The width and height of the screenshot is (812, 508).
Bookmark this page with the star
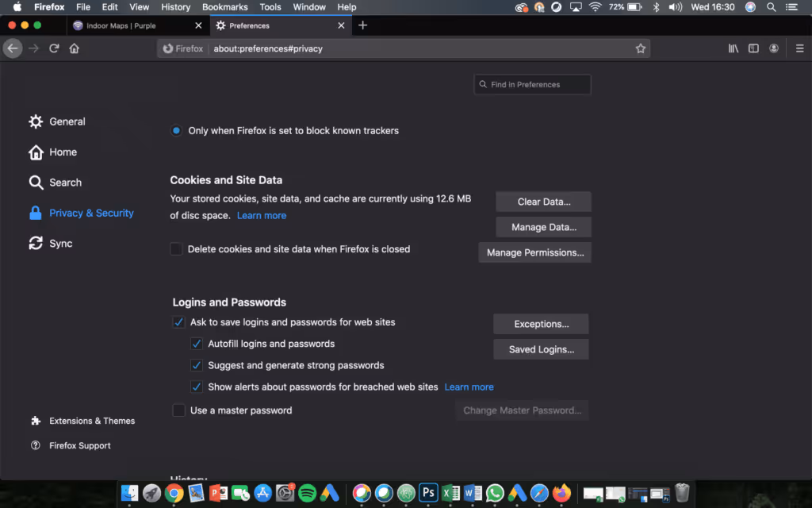[x=641, y=48]
